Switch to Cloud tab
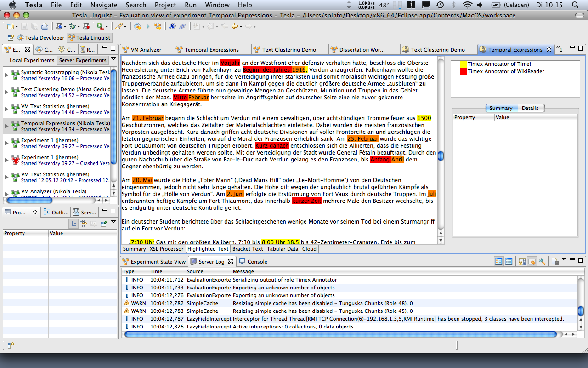 tap(309, 249)
